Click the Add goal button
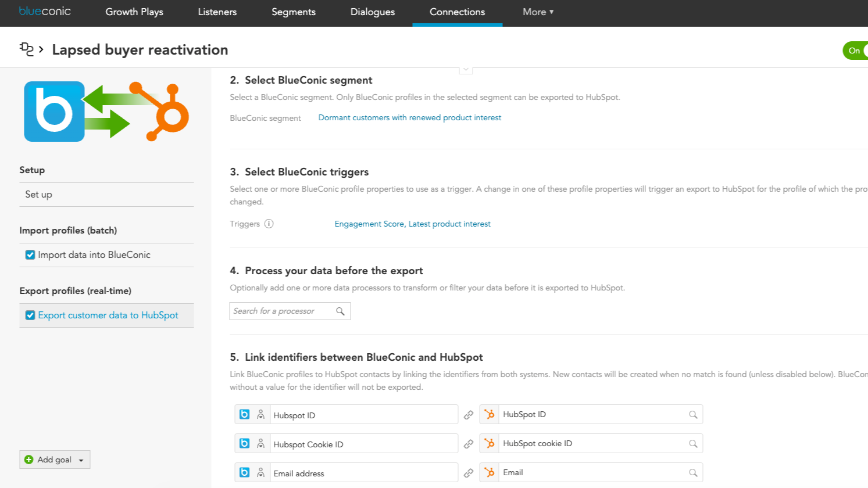Viewport: 868px width, 488px height. coord(55,460)
